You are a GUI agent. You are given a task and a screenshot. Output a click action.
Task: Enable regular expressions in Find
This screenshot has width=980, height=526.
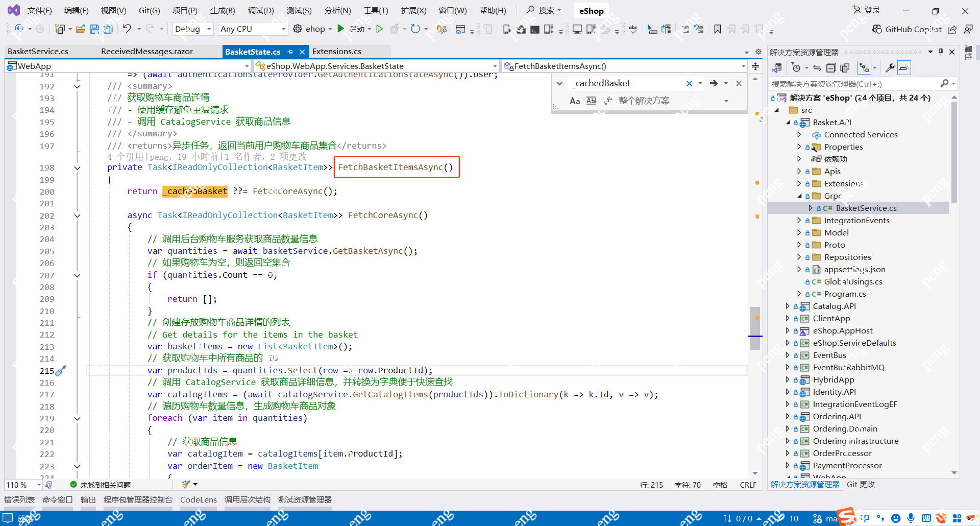[x=608, y=101]
